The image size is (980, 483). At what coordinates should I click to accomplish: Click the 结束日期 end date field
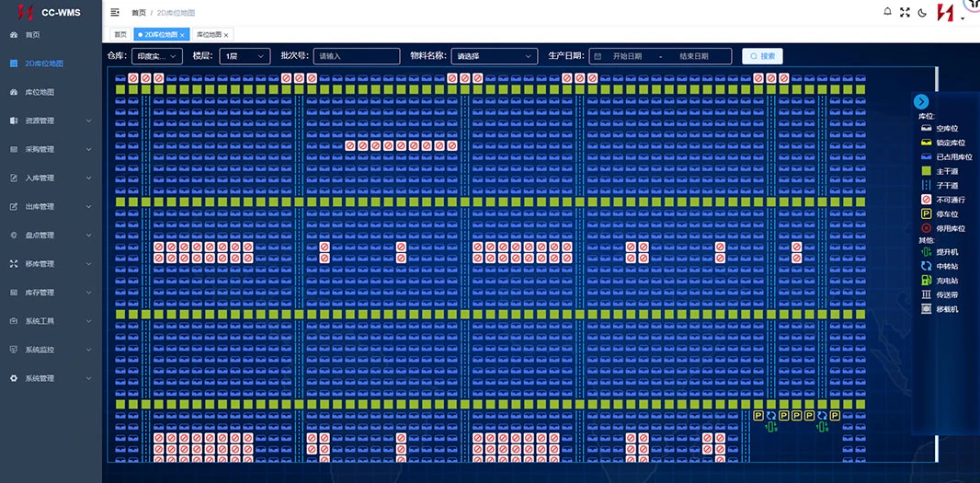694,56
